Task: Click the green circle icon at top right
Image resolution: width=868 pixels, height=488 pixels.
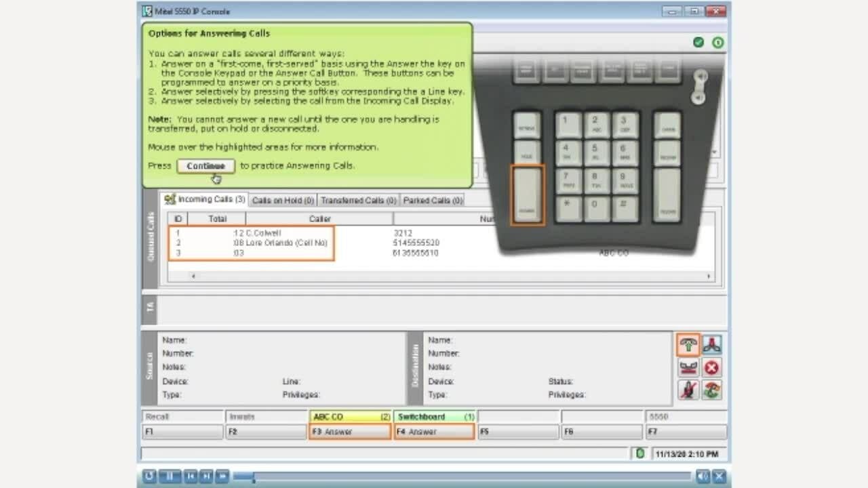Action: 717,42
